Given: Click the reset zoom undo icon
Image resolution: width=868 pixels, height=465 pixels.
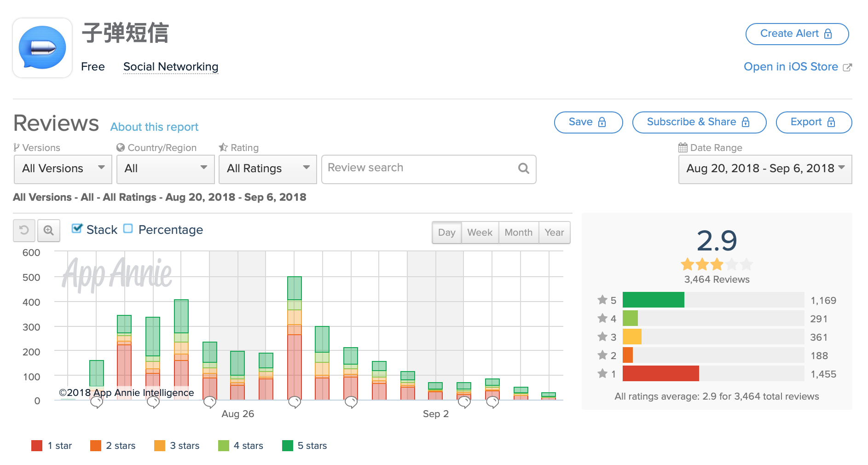Looking at the screenshot, I should coord(24,230).
